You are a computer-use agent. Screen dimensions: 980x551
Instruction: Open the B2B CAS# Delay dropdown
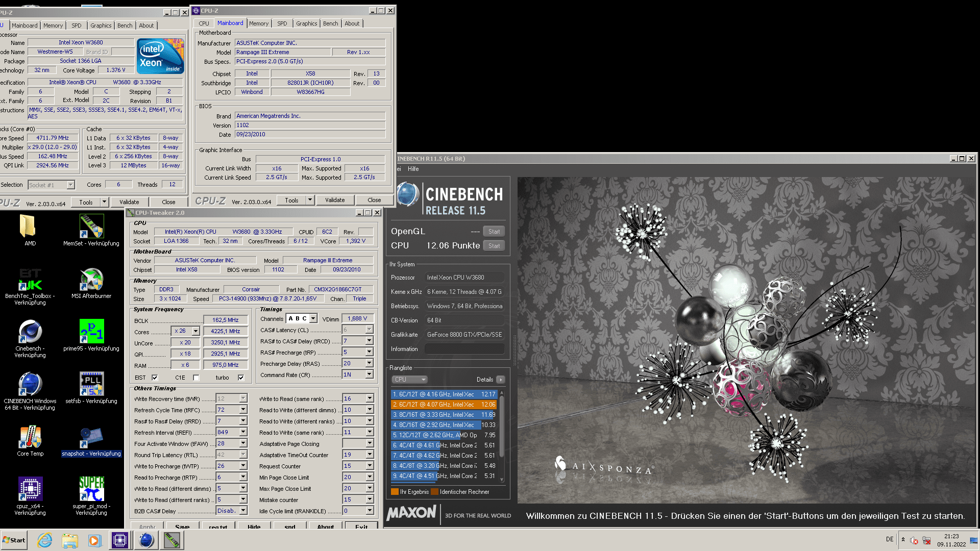pos(243,511)
